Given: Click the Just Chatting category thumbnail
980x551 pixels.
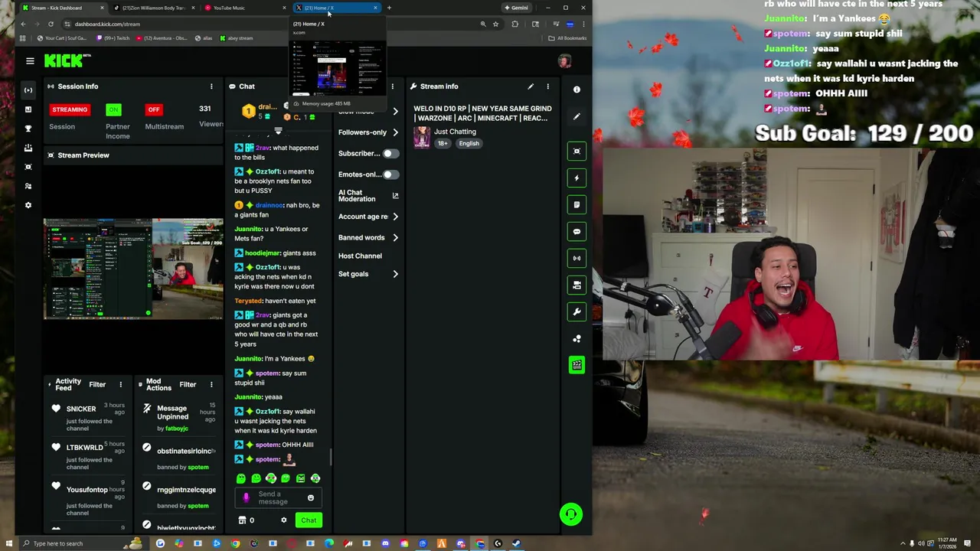Looking at the screenshot, I should [422, 137].
